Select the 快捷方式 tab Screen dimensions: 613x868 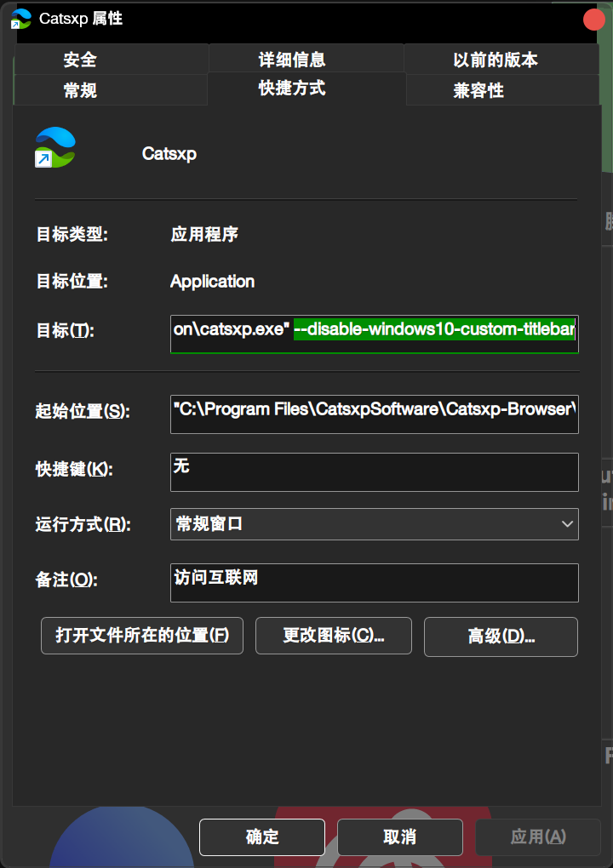click(306, 88)
